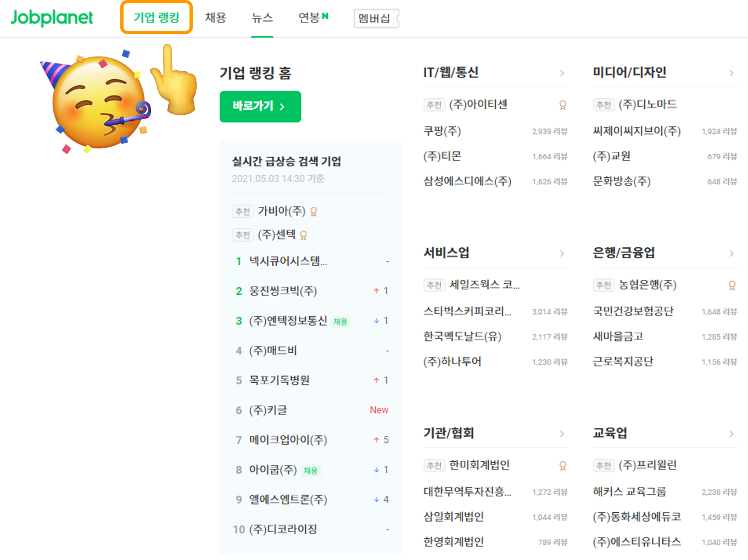Viewport: 748px width, 560px height.
Task: Expand the 서비스업 category chevron
Action: [562, 253]
